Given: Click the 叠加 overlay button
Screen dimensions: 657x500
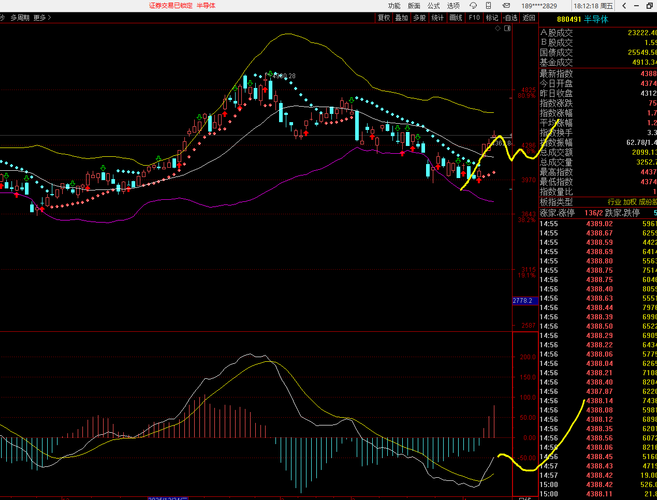Looking at the screenshot, I should click(402, 18).
